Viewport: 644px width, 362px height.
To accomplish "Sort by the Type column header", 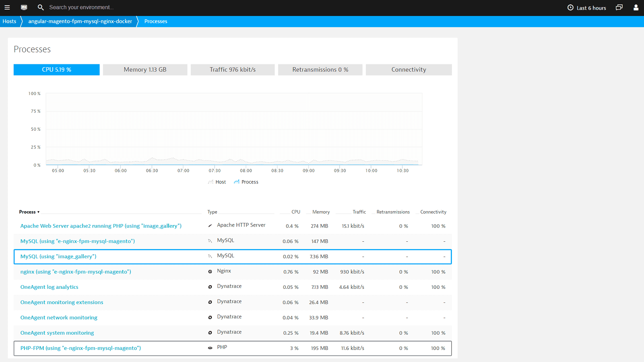I will 212,212.
